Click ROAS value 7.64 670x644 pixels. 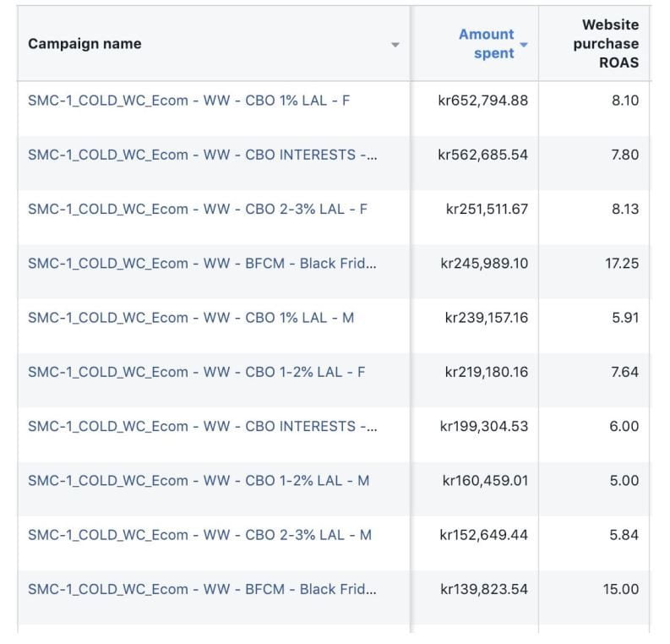pyautogui.click(x=625, y=372)
